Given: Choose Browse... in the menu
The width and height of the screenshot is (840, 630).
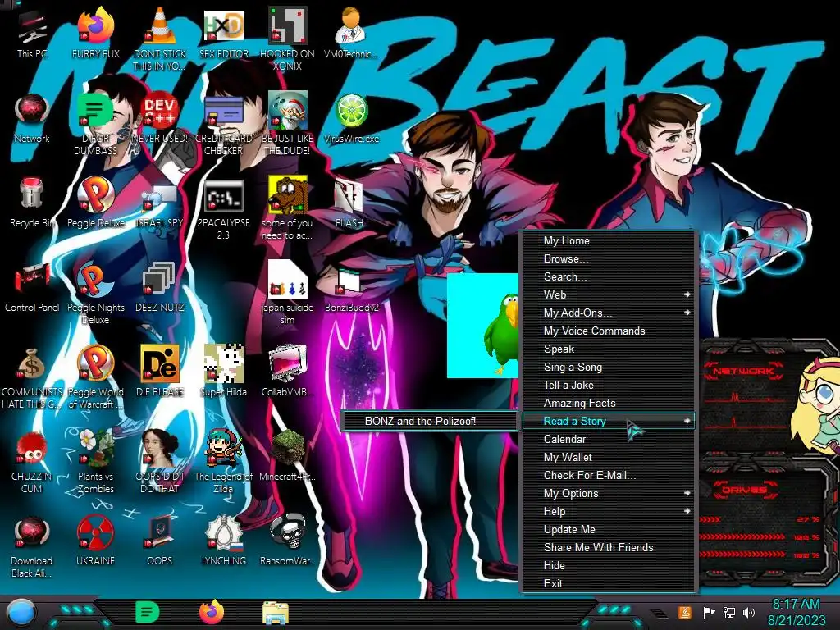Looking at the screenshot, I should click(609, 258).
